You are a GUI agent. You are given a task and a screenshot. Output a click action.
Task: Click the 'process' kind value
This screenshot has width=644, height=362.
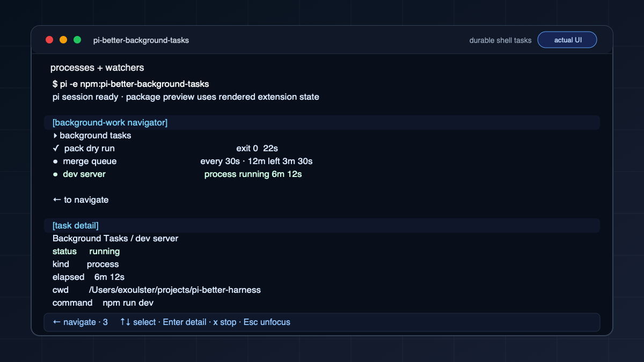(103, 264)
